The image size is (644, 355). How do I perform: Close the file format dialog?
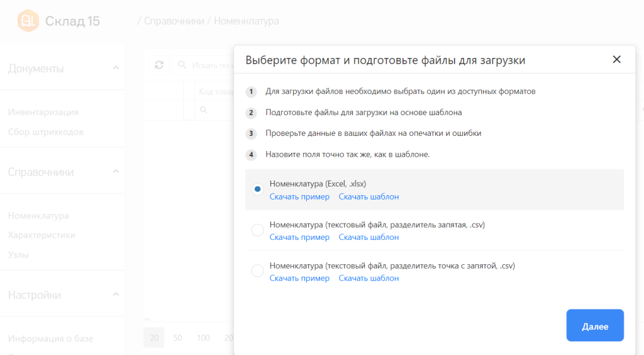[616, 60]
